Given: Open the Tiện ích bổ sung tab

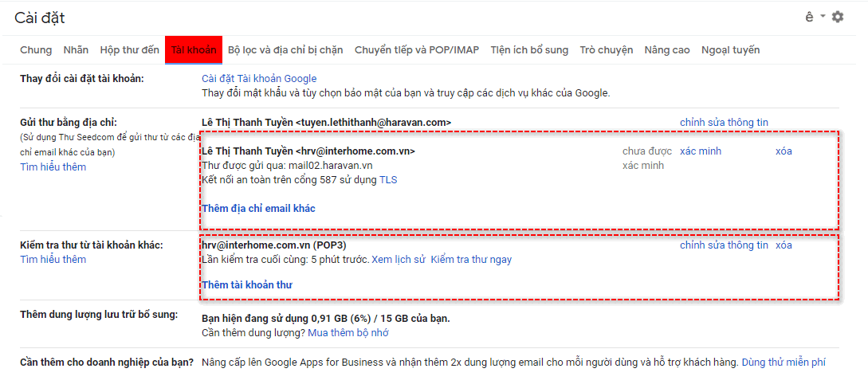Looking at the screenshot, I should pyautogui.click(x=529, y=49).
